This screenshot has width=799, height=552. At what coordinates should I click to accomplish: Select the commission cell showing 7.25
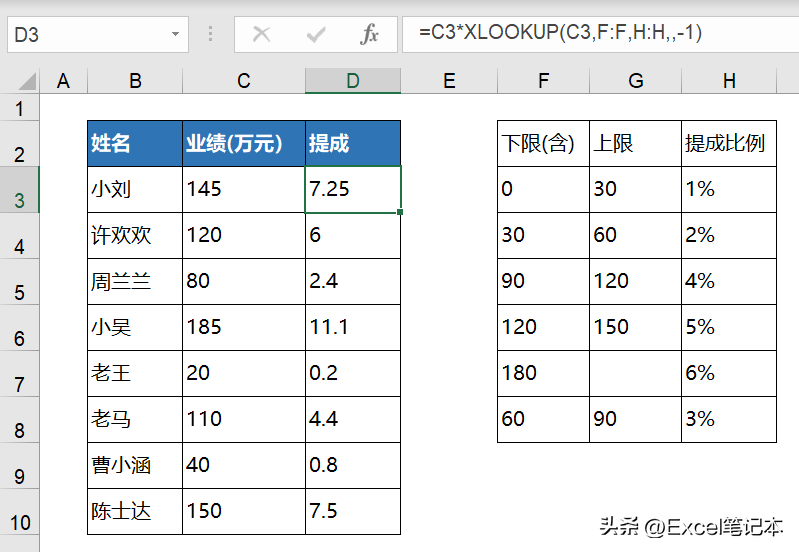click(x=353, y=190)
